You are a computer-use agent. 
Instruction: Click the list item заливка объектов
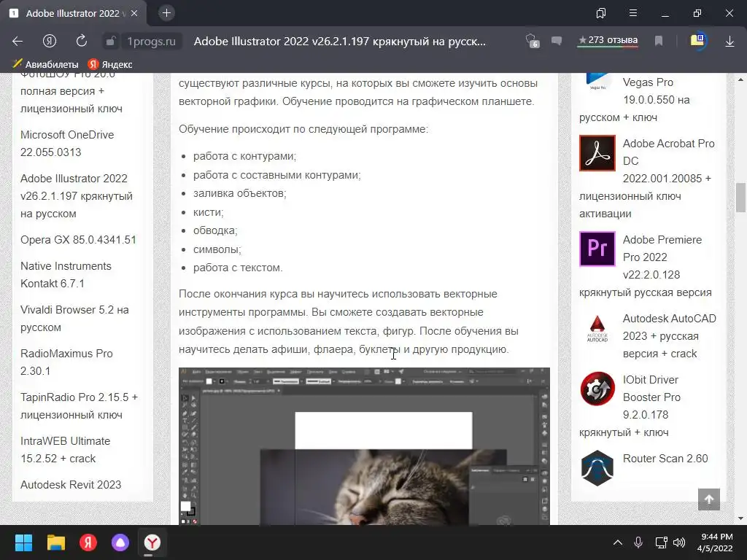coord(239,193)
